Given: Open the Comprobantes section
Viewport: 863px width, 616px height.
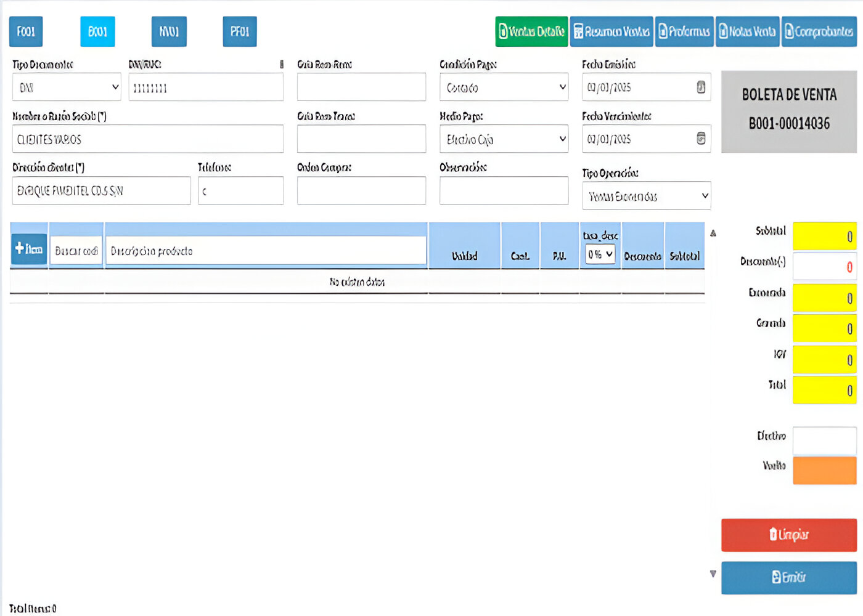Looking at the screenshot, I should (819, 31).
